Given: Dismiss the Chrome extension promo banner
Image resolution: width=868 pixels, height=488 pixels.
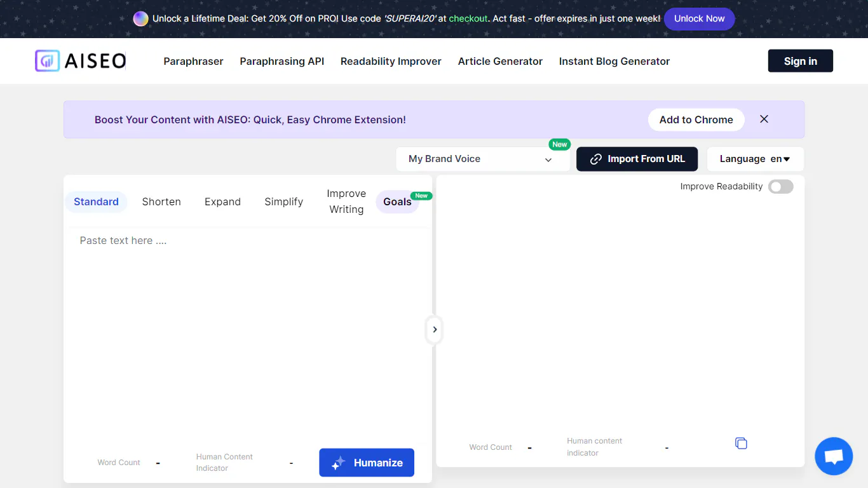Looking at the screenshot, I should 764,119.
